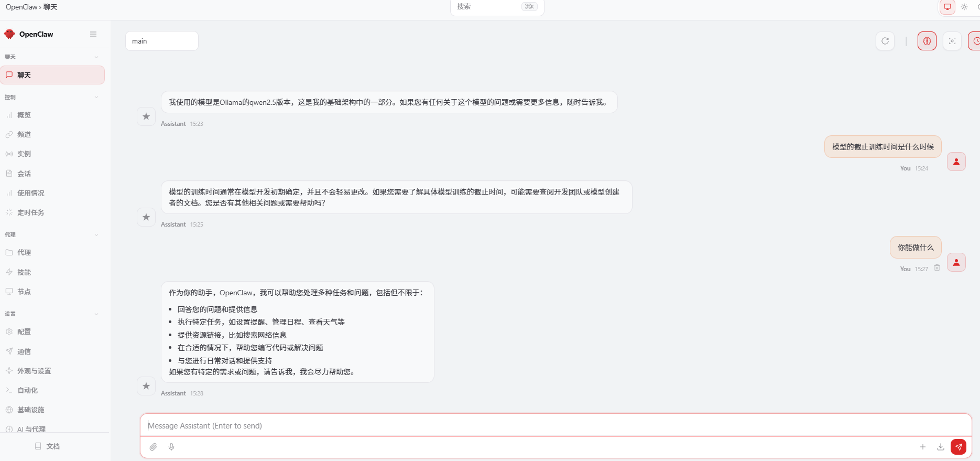Refresh the chat with the reload icon
Screen dimensions: 980x461
885,41
